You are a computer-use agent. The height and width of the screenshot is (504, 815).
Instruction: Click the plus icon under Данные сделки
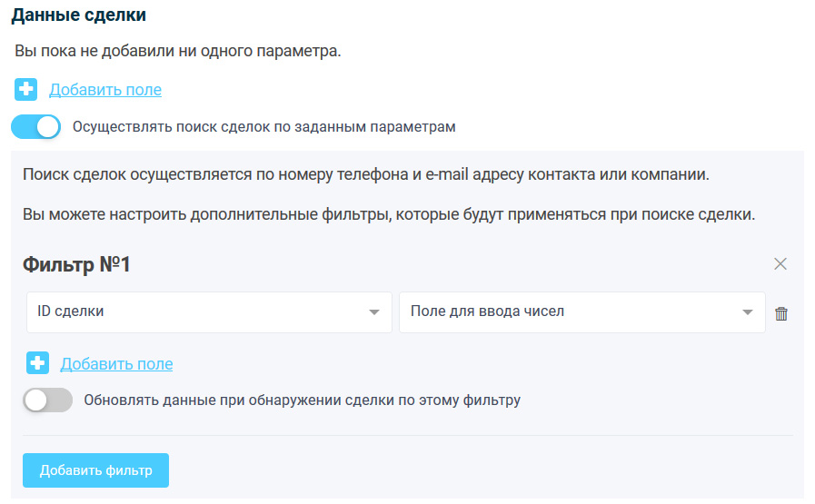pyautogui.click(x=26, y=90)
